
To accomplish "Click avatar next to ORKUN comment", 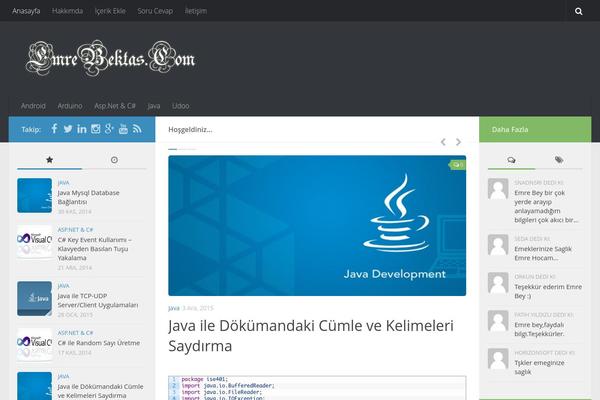I will pyautogui.click(x=498, y=283).
